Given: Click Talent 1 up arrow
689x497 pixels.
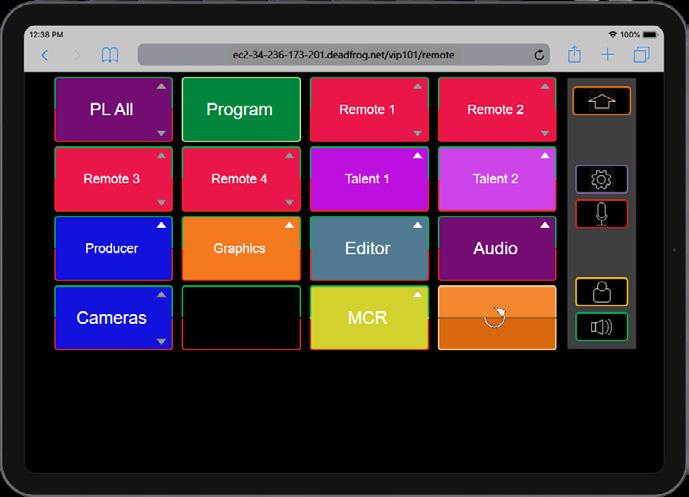Looking at the screenshot, I should pos(417,156).
